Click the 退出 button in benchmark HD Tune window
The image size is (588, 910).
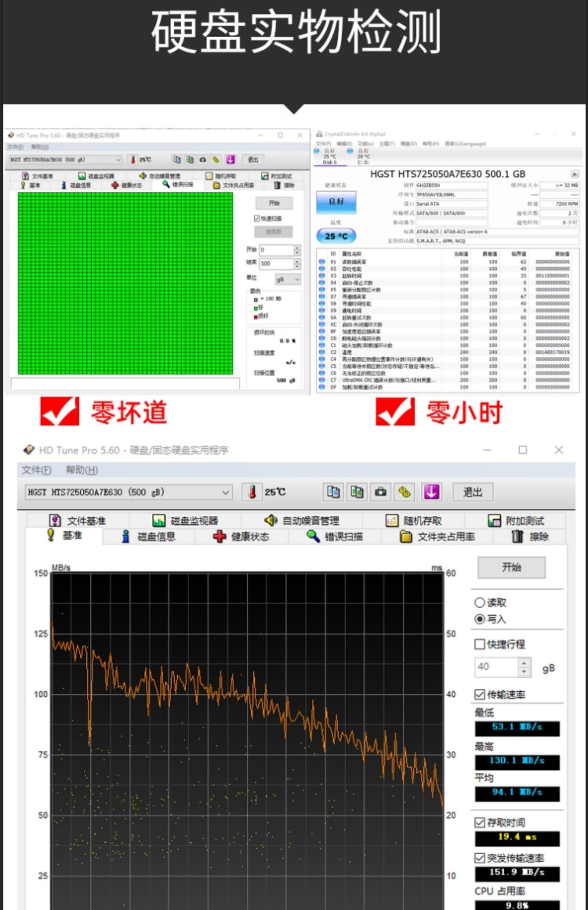click(473, 492)
